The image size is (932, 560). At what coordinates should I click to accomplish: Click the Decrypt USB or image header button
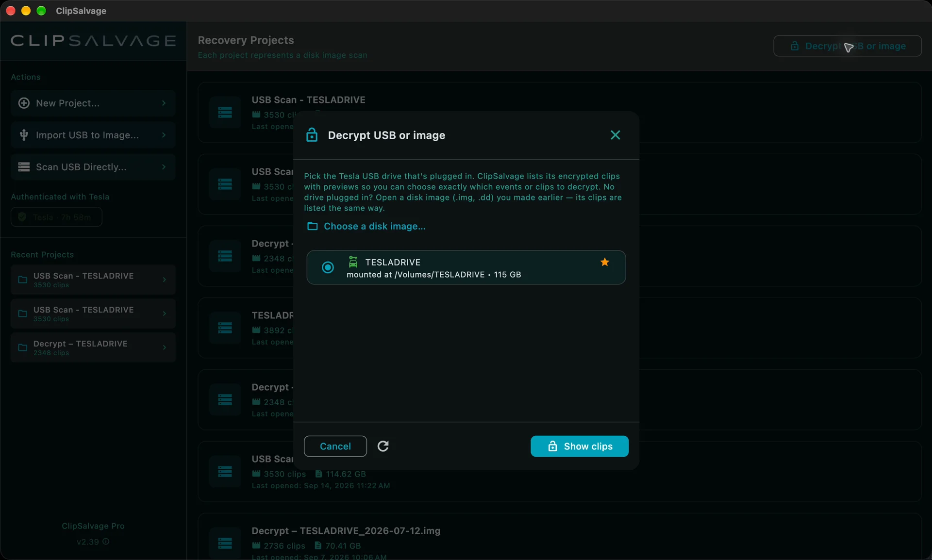click(x=848, y=46)
